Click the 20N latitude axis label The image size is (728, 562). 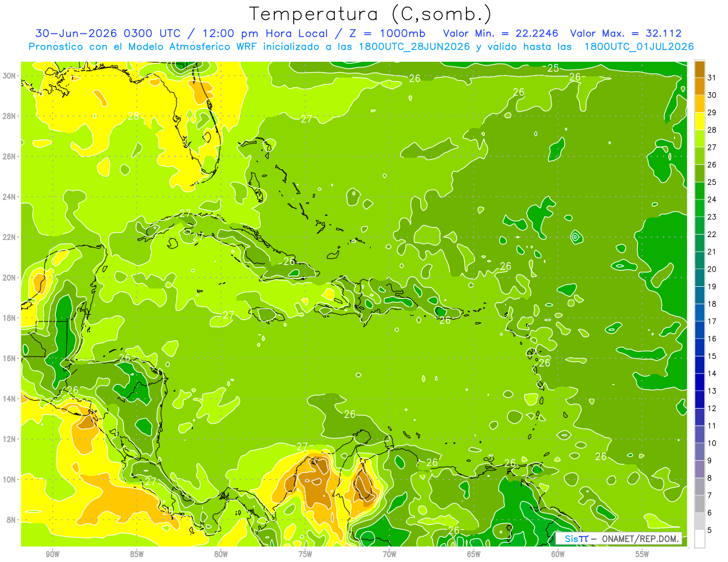pyautogui.click(x=10, y=278)
